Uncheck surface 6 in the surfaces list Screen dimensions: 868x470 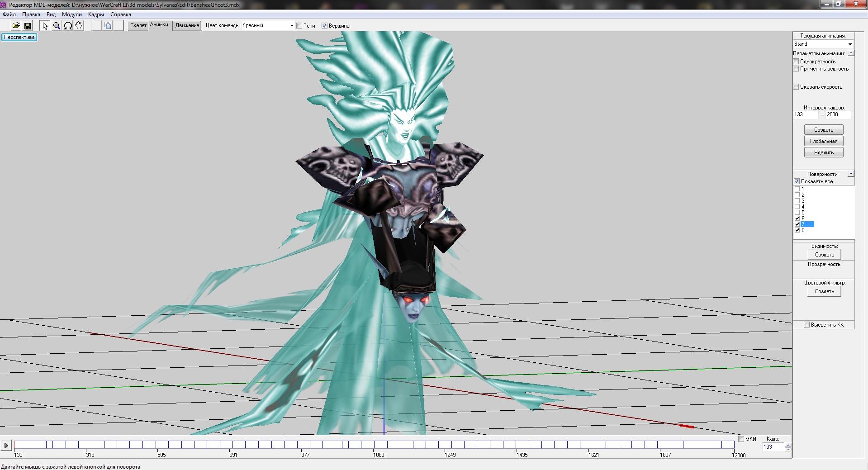pyautogui.click(x=797, y=218)
